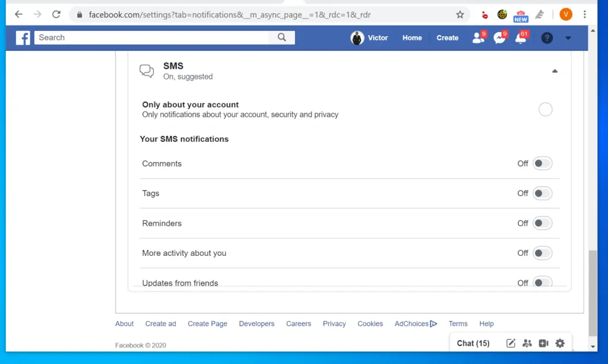Open the Notifications bell icon
The height and width of the screenshot is (364, 608).
(521, 37)
